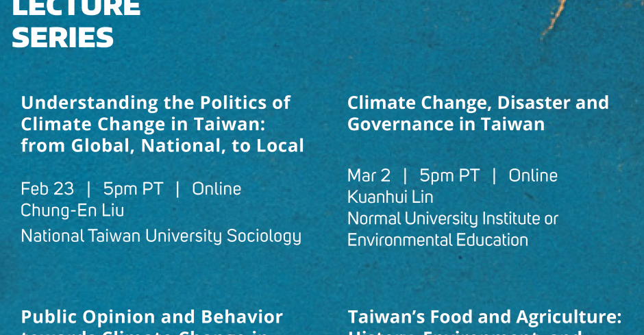Click the LECTURE SERIES heading
This screenshot has height=335, width=644.
(77, 24)
